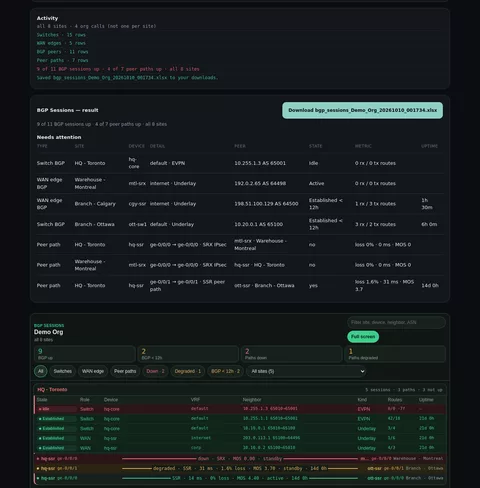
Task: Click the 1 Paths degraded stat card
Action: (395, 354)
